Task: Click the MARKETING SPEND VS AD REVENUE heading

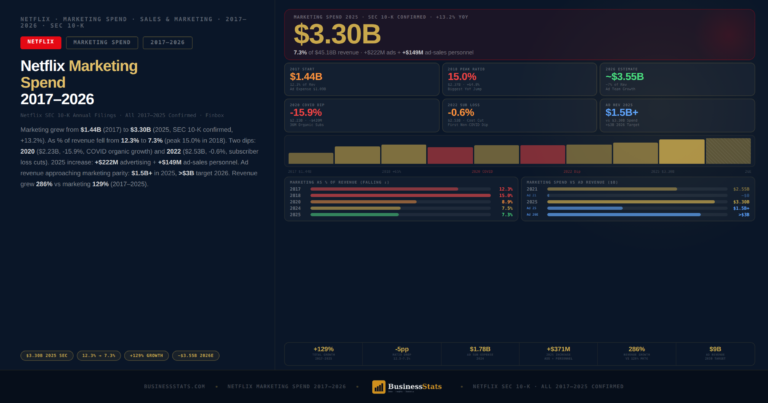Action: [572, 182]
